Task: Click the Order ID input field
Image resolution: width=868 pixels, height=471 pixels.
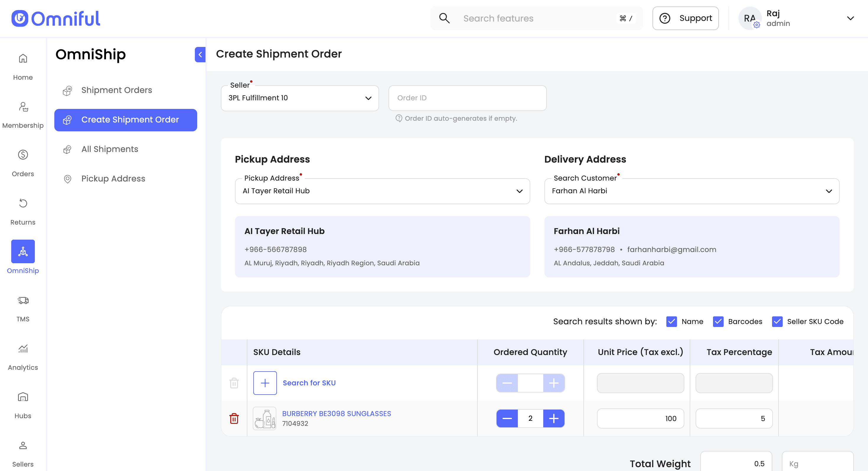Action: click(467, 98)
